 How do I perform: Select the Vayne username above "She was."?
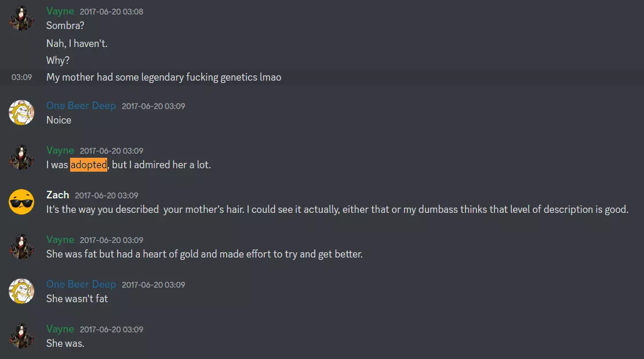tap(60, 329)
